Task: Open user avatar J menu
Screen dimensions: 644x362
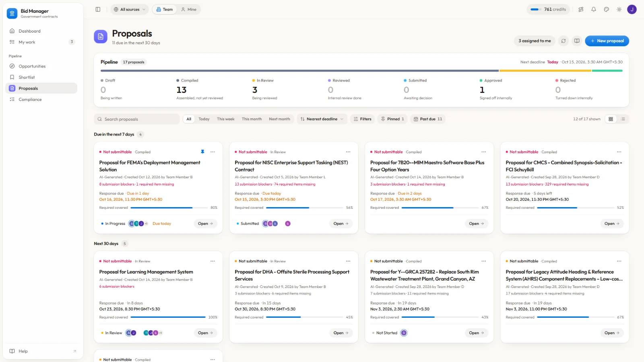Action: [632, 9]
